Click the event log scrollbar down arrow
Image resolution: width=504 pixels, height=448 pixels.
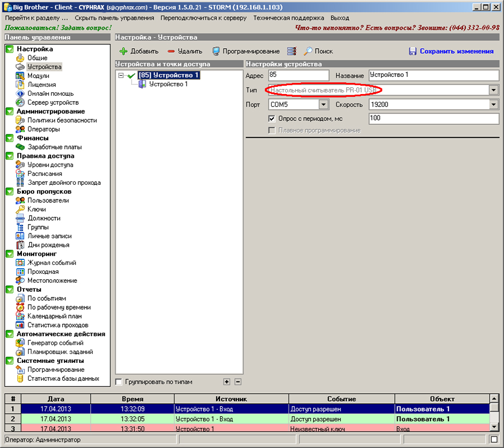[494, 427]
